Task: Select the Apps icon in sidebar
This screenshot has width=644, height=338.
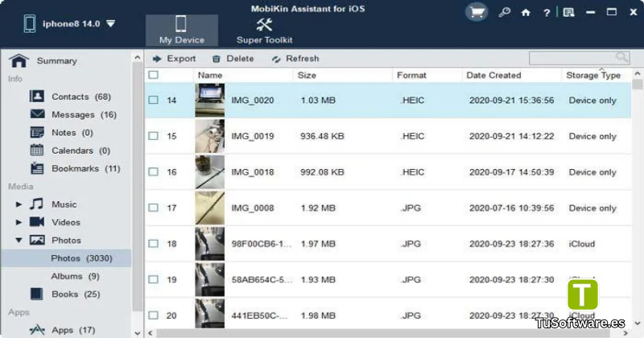Action: (x=37, y=330)
